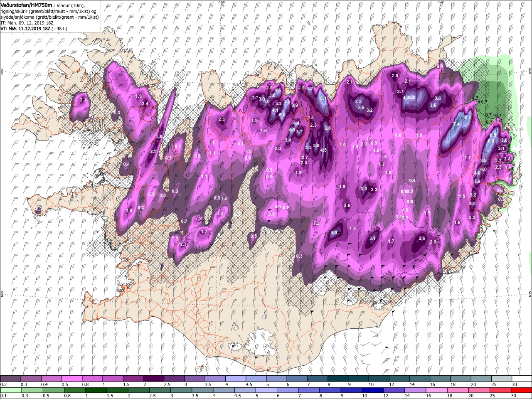Click the bottom legend swatch between 9 and 10
Screen dimensions: 532x399
(351, 390)
